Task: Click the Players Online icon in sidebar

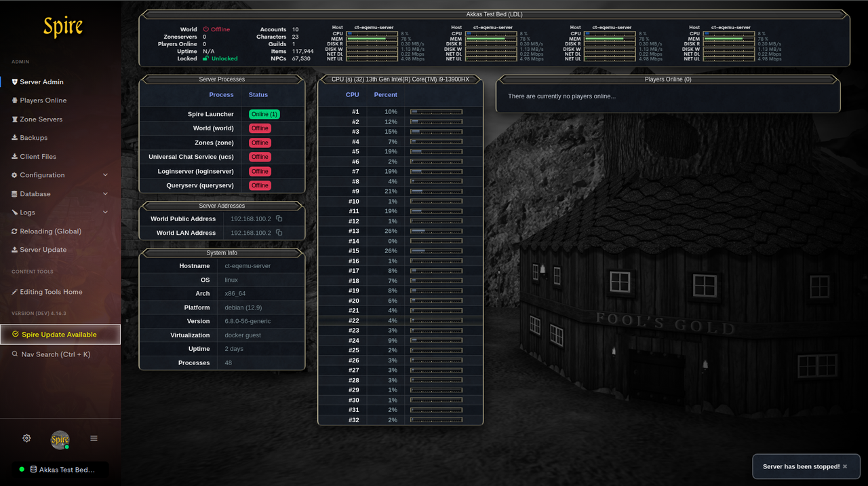Action: (x=14, y=100)
